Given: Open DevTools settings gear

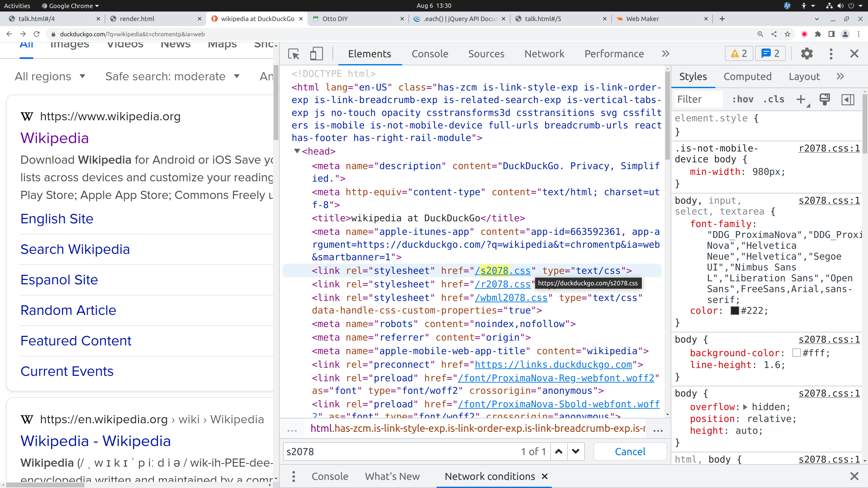Looking at the screenshot, I should pyautogui.click(x=807, y=54).
